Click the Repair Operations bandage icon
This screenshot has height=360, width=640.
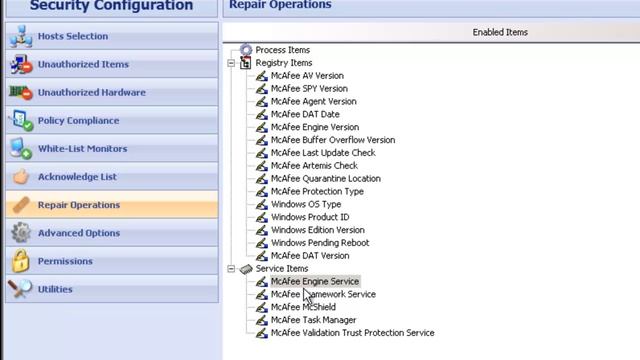click(x=20, y=205)
